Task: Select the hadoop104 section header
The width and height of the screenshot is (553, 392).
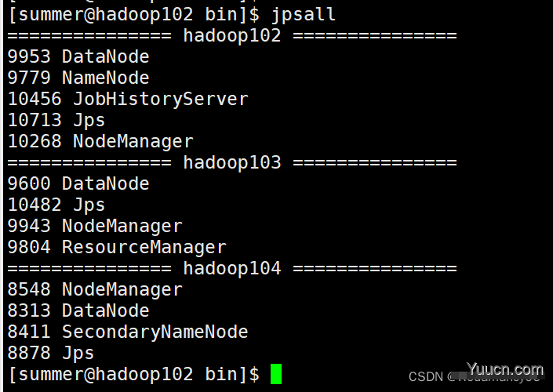Action: point(232,268)
